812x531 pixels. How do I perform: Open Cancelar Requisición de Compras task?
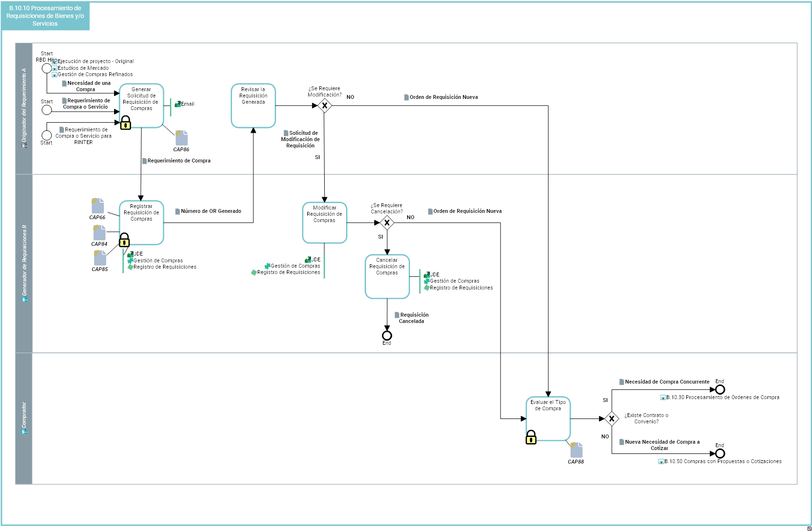pyautogui.click(x=387, y=276)
